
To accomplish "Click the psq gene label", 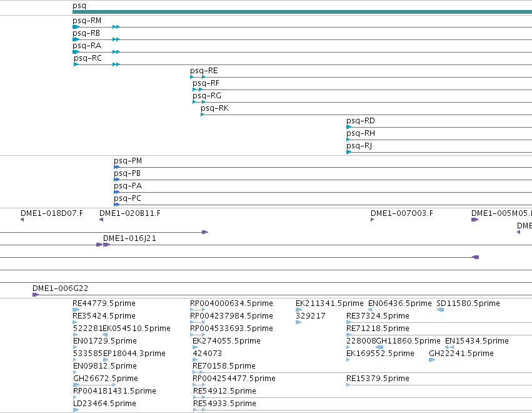I will 79,6.
